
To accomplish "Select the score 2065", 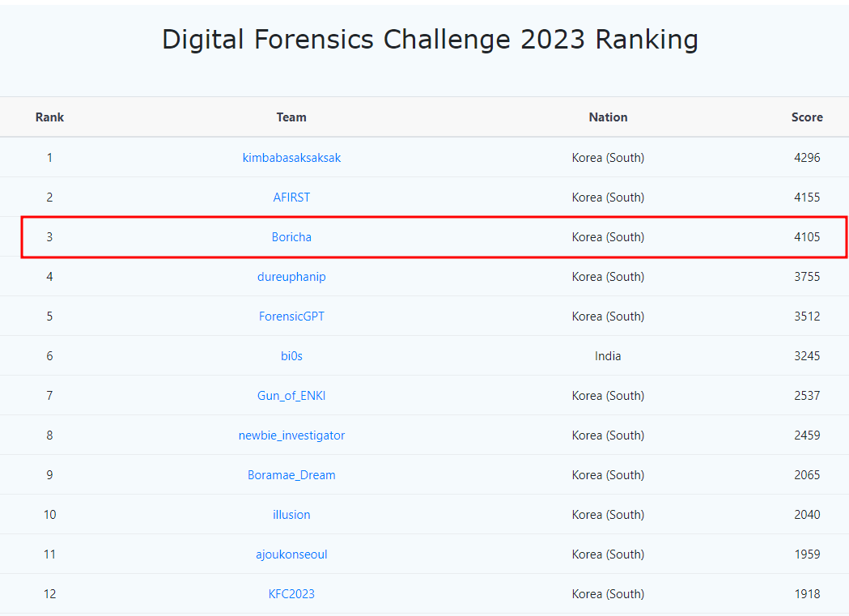I will [x=807, y=475].
